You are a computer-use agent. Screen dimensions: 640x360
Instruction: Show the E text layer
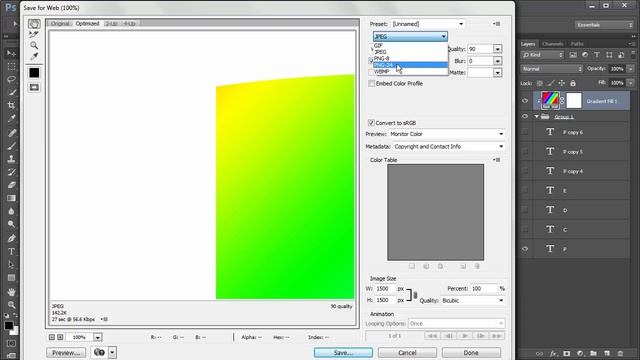tap(525, 190)
